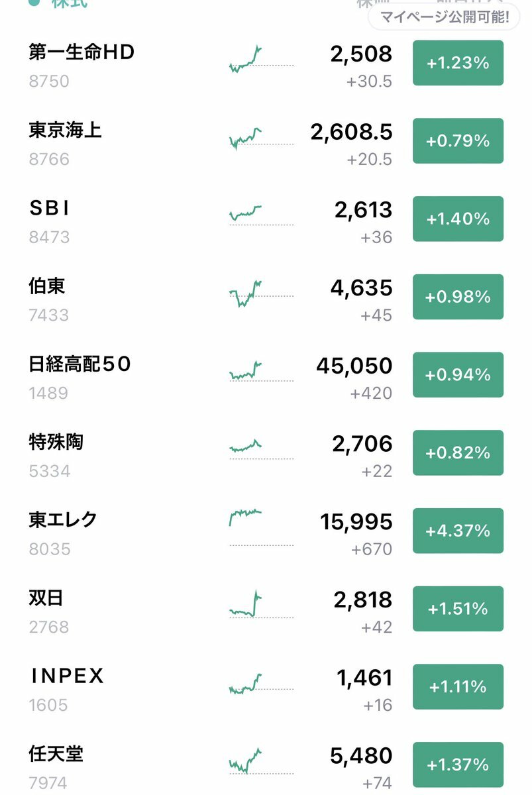Screen dimensions: 532x795
Task: Tap the +1.40% button for SBI
Action: [x=458, y=219]
